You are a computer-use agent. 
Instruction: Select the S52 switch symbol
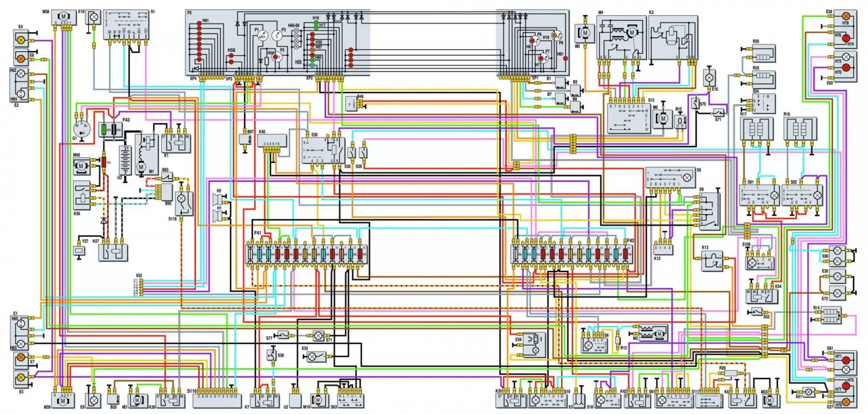(756, 312)
